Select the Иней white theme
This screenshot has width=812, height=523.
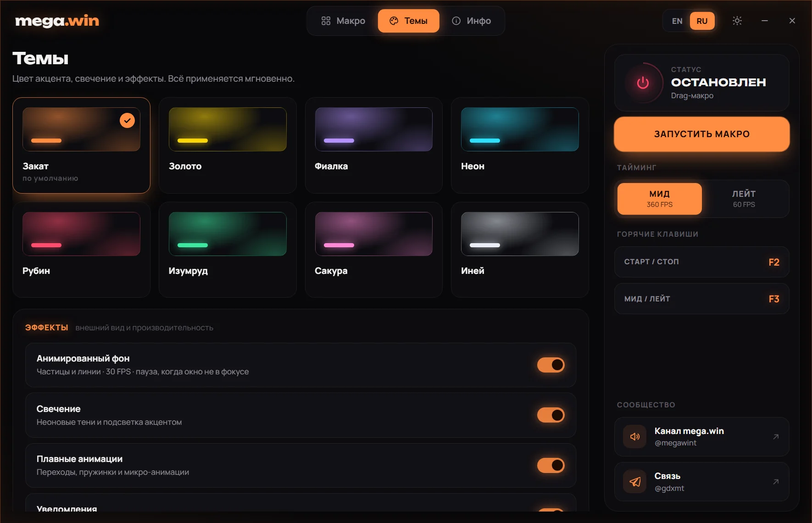[x=520, y=250]
